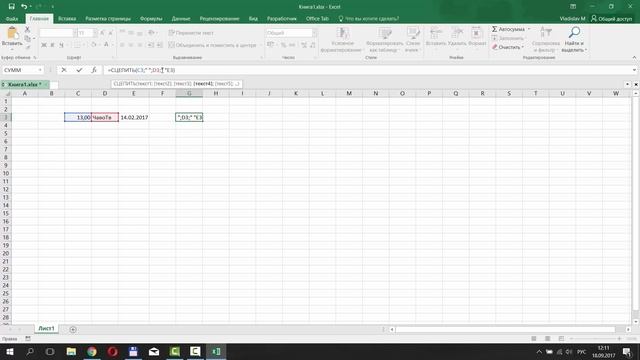The height and width of the screenshot is (360, 640).
Task: Open the Формат cells menu
Action: click(477, 36)
